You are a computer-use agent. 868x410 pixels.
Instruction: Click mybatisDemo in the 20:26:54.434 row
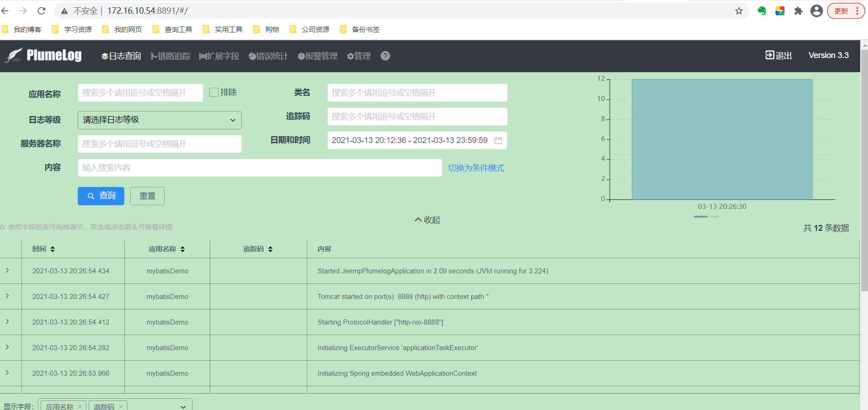point(167,271)
